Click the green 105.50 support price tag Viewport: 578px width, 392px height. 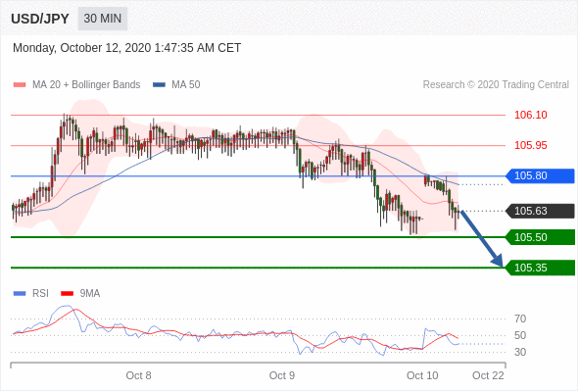click(540, 237)
